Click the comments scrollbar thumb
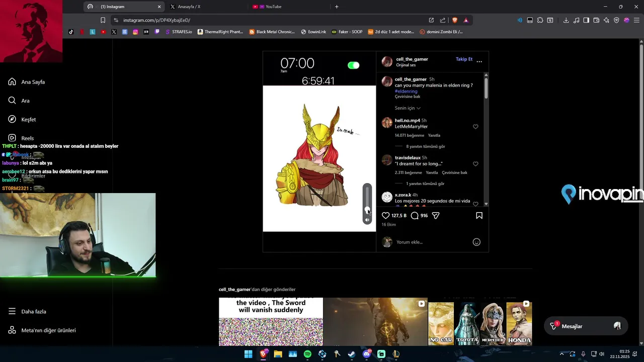This screenshot has height=362, width=644. coord(486,88)
